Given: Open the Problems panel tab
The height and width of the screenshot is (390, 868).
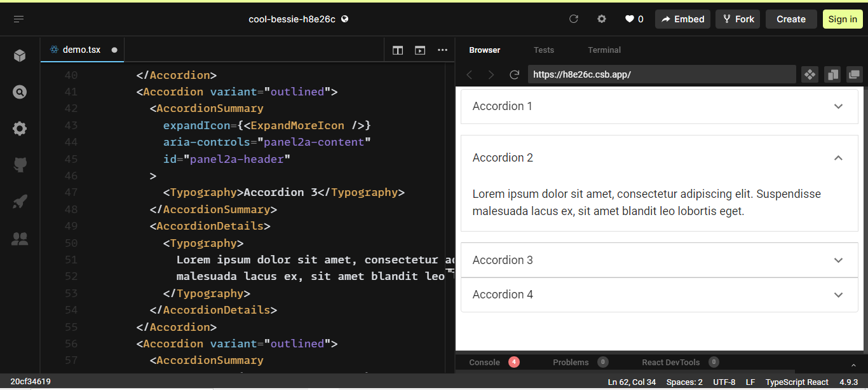Looking at the screenshot, I should click(571, 362).
